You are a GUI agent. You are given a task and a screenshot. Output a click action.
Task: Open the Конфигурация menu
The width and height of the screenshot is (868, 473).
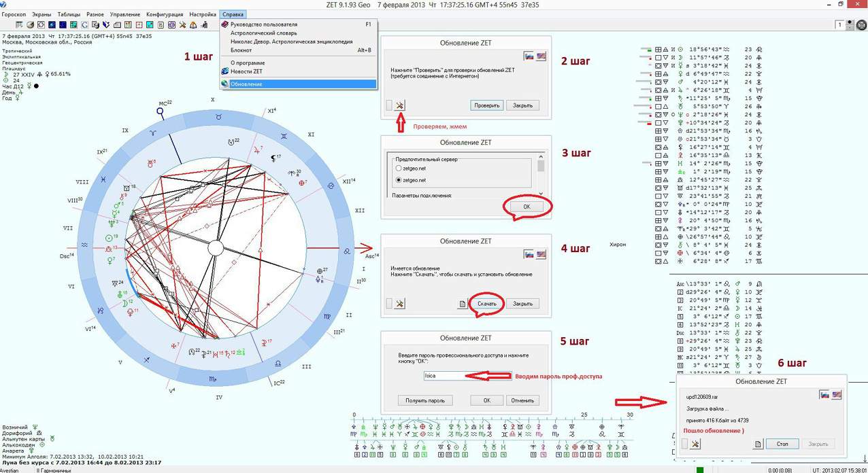(165, 14)
